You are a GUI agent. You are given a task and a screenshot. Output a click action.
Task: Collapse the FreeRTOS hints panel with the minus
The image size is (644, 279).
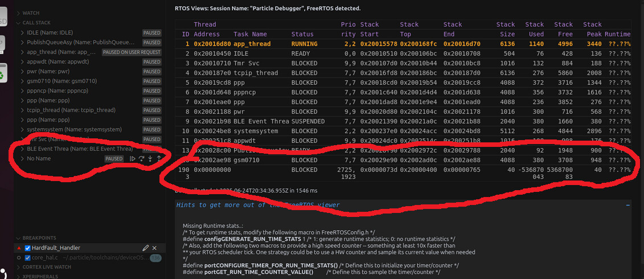pyautogui.click(x=628, y=204)
